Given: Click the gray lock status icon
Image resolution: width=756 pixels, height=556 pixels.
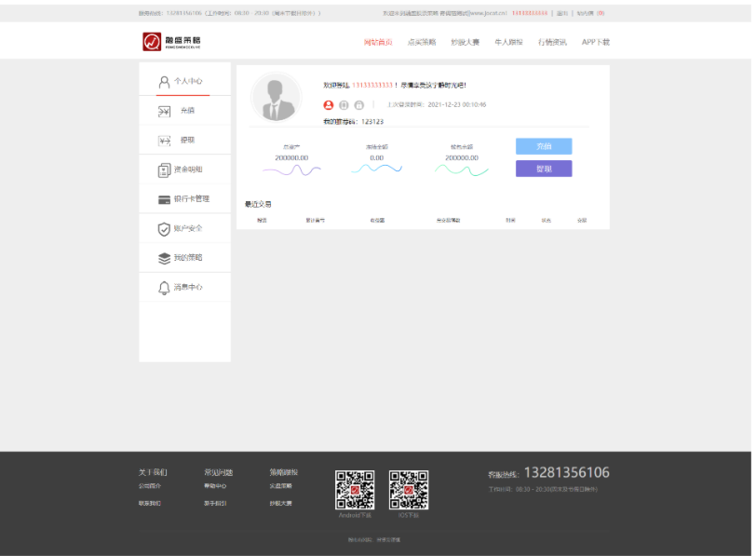Looking at the screenshot, I should point(359,105).
